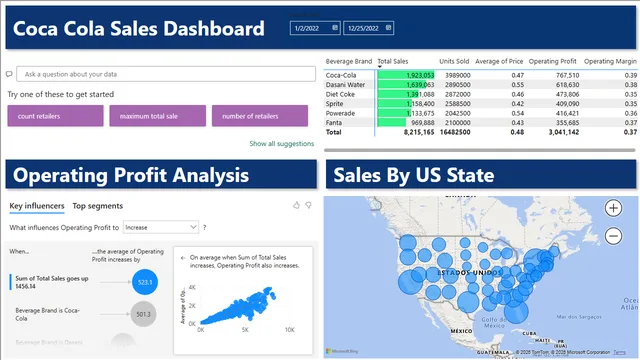Image resolution: width=640 pixels, height=360 pixels.
Task: Sort by Operating Margin column header
Action: [x=610, y=61]
